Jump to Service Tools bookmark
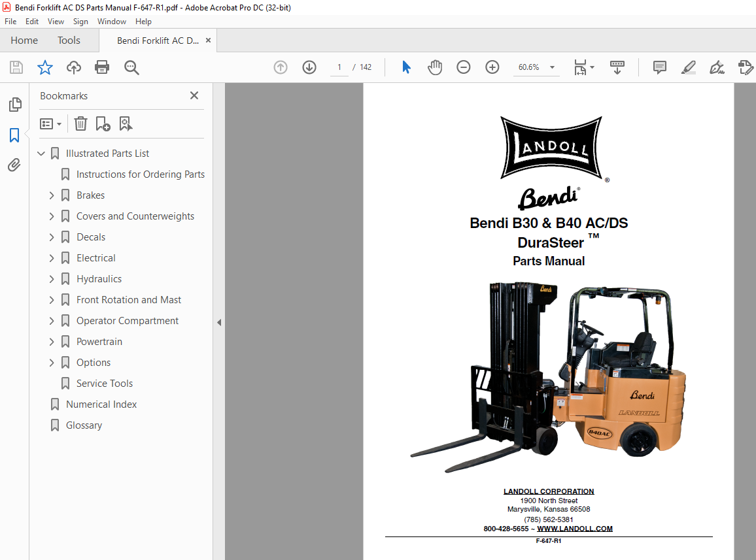This screenshot has width=756, height=560. (x=105, y=384)
